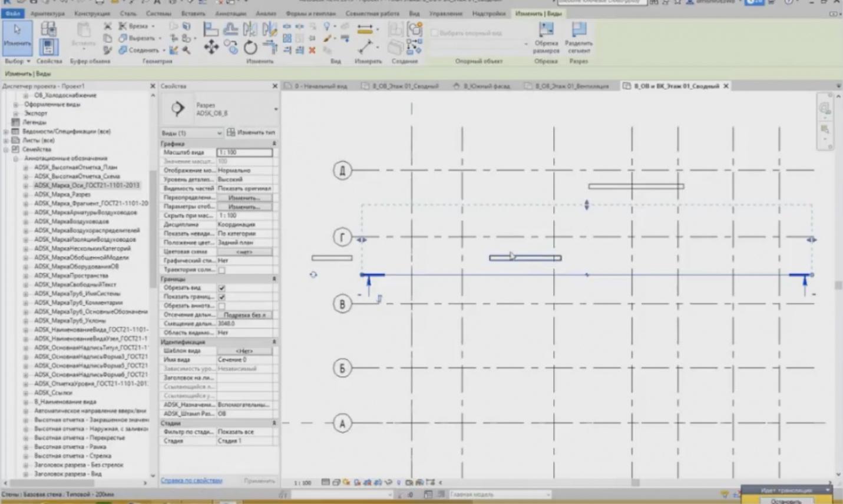843x504 pixels.
Task: Toggle the Выбрать опорный вид checkbox
Action: point(435,33)
